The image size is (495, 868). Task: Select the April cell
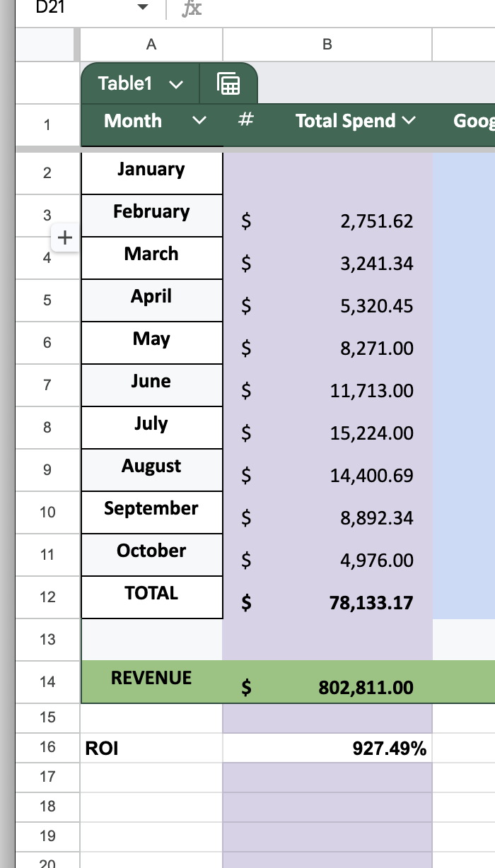(x=152, y=300)
